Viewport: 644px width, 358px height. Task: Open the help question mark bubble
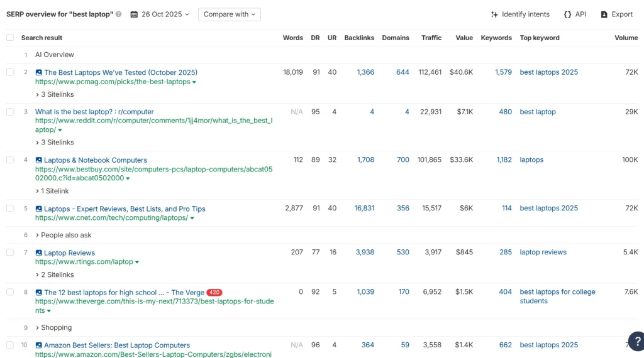tap(635, 341)
